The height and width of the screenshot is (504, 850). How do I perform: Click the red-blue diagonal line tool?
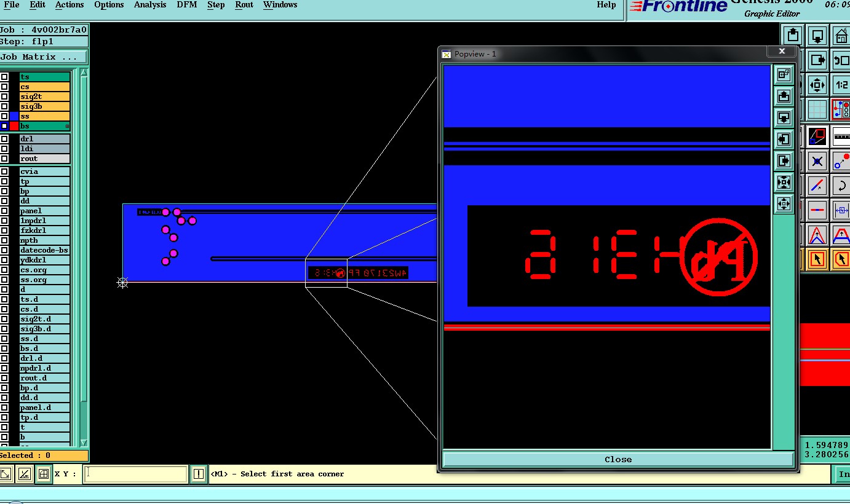817,186
